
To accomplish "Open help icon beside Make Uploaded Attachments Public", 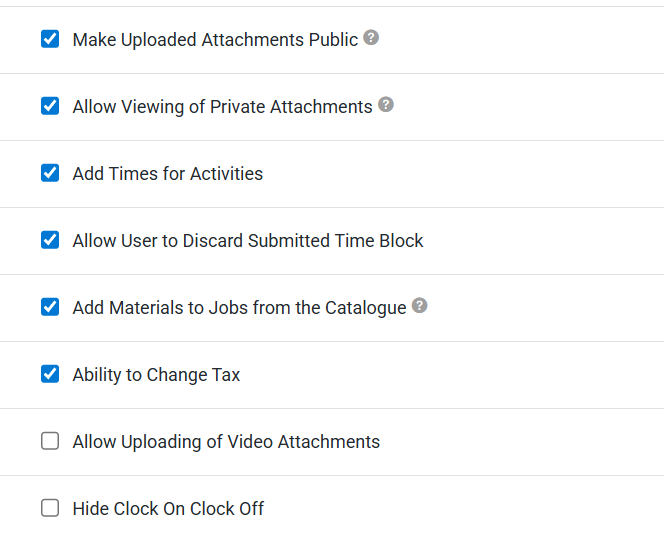I will [371, 38].
